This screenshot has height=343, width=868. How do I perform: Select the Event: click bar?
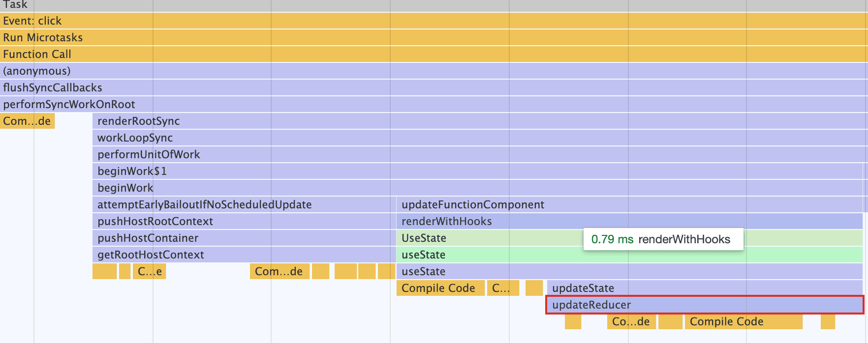(433, 21)
